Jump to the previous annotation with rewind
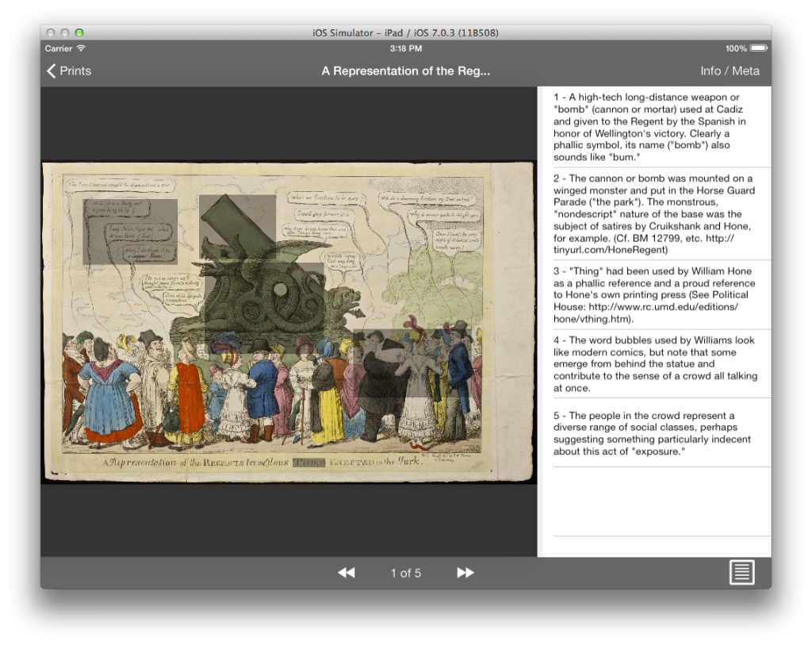The image size is (812, 645). [x=347, y=573]
